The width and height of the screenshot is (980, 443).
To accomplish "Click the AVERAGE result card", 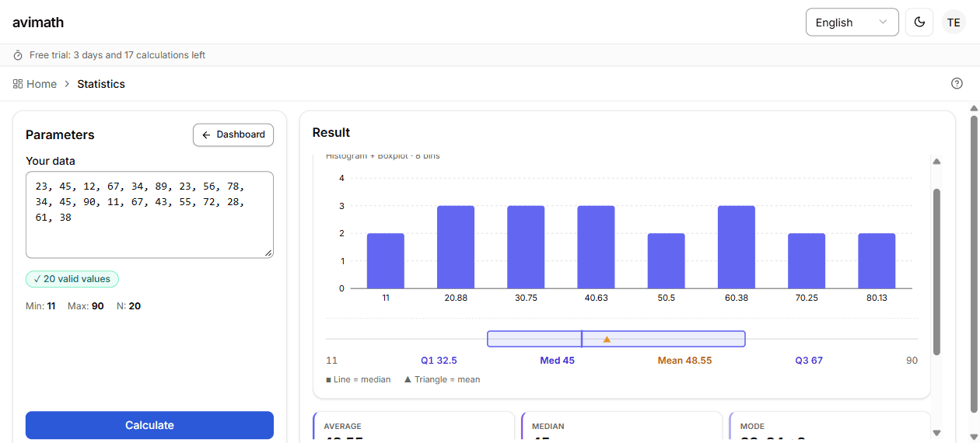I will point(414,427).
